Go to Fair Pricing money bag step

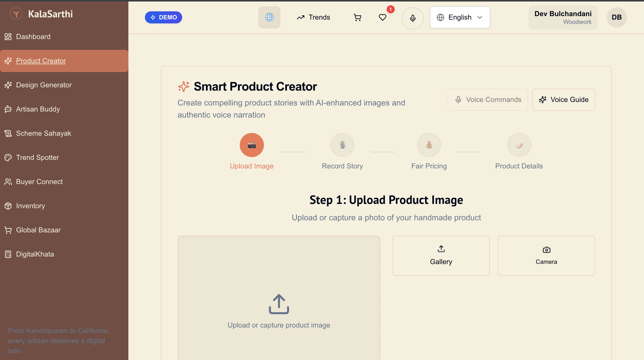coord(429,145)
